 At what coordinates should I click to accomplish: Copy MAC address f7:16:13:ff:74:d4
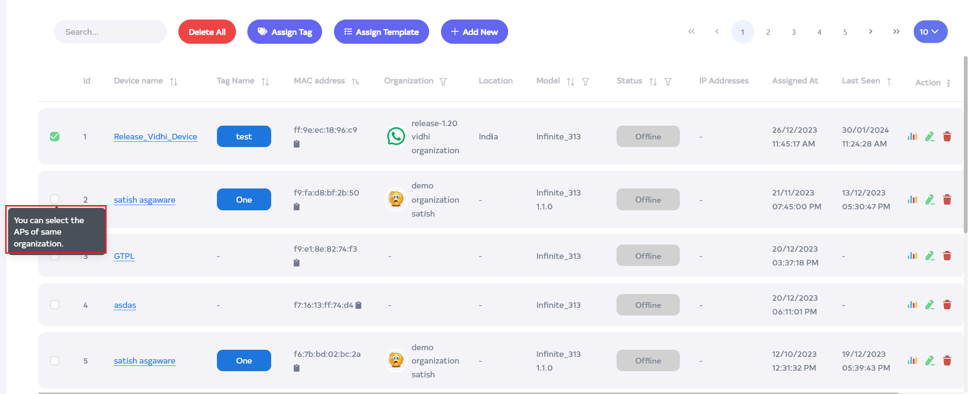tap(359, 305)
